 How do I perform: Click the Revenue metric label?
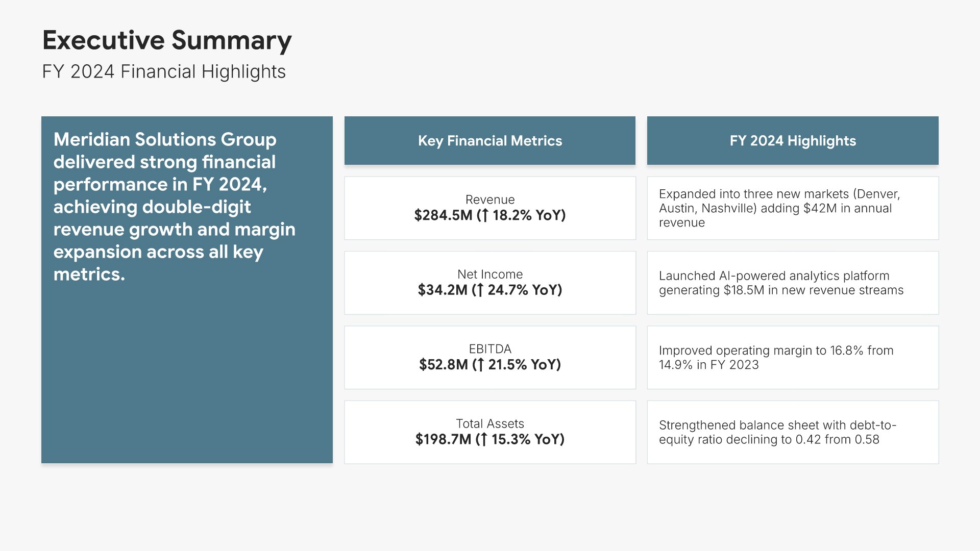point(490,199)
